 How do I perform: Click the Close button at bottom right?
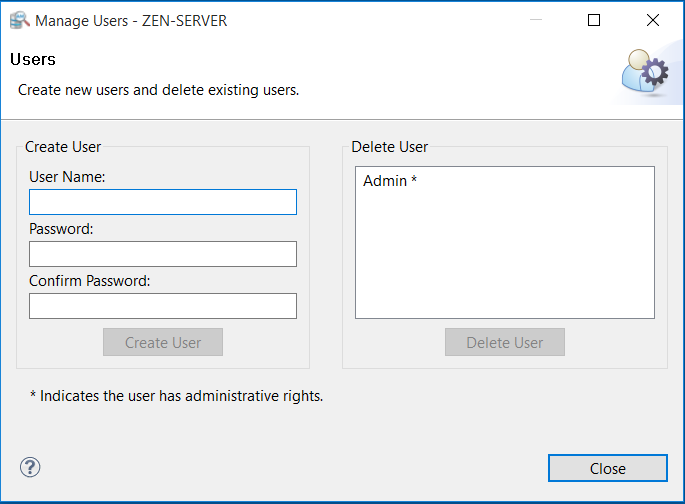pyautogui.click(x=607, y=468)
